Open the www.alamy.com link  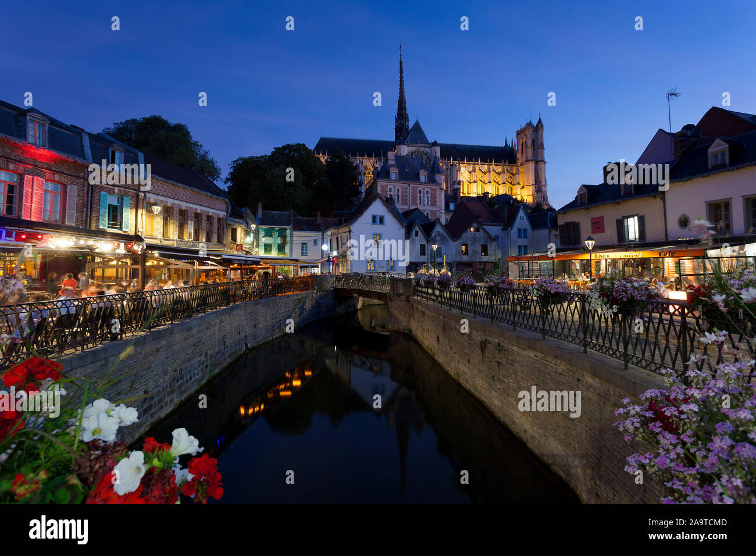click(687, 536)
